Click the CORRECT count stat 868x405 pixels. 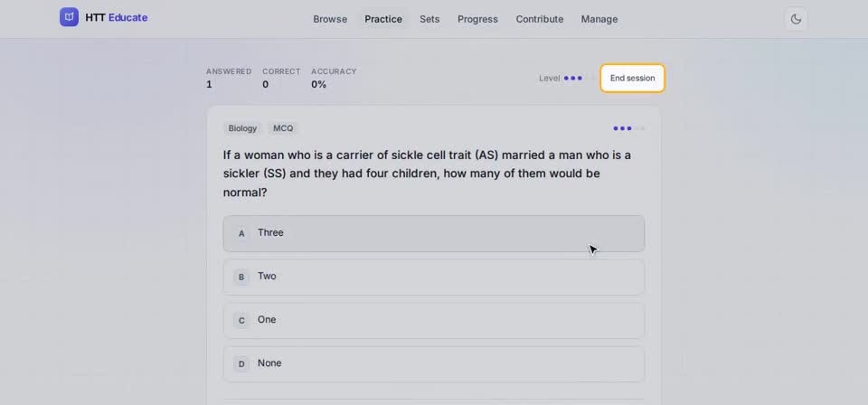281,78
